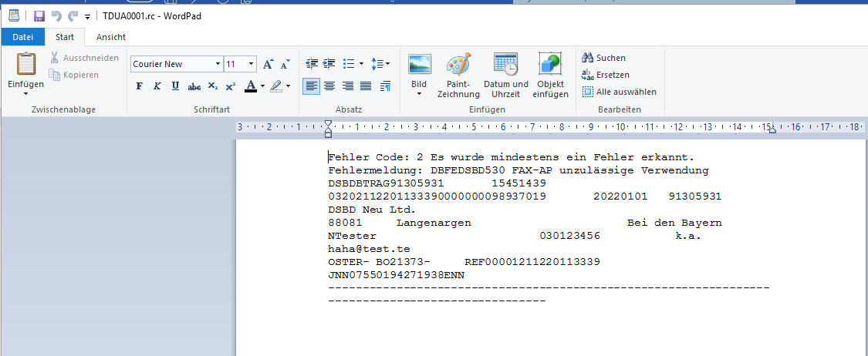Image resolution: width=868 pixels, height=356 pixels.
Task: Toggle italic text formatting
Action: (x=157, y=86)
